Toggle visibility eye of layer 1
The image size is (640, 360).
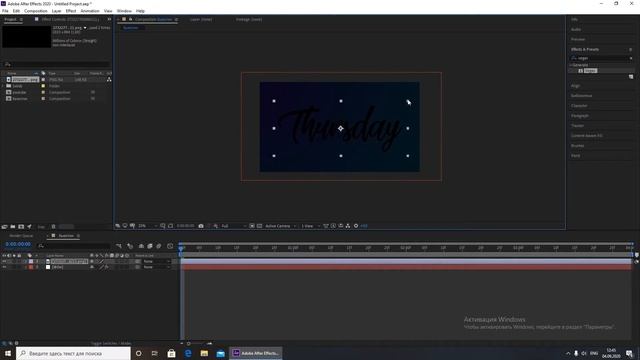[x=4, y=261]
